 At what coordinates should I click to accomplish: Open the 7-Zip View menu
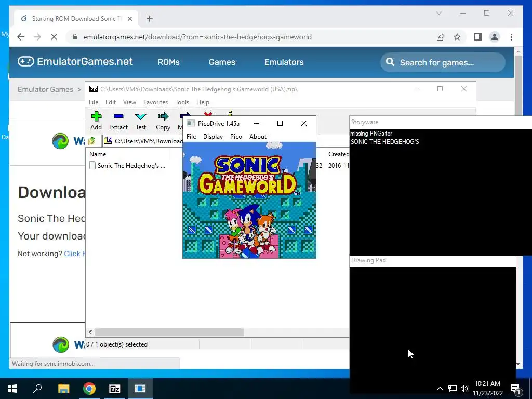129,102
